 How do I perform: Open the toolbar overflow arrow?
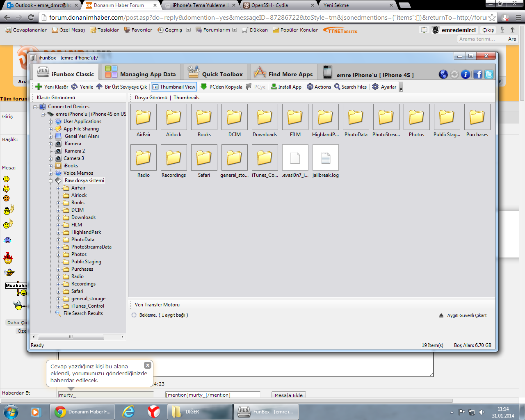coord(401,88)
